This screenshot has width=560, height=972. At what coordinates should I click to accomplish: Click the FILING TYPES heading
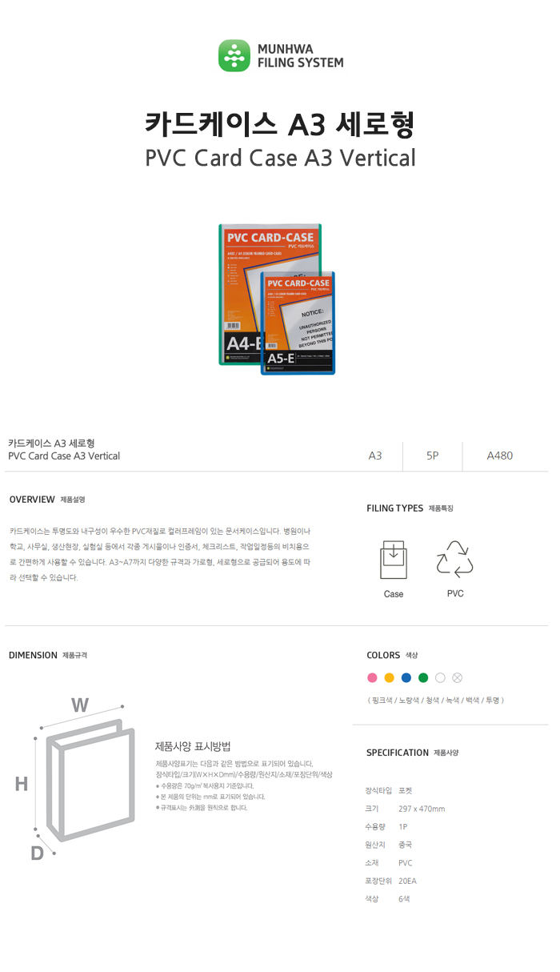(x=395, y=508)
